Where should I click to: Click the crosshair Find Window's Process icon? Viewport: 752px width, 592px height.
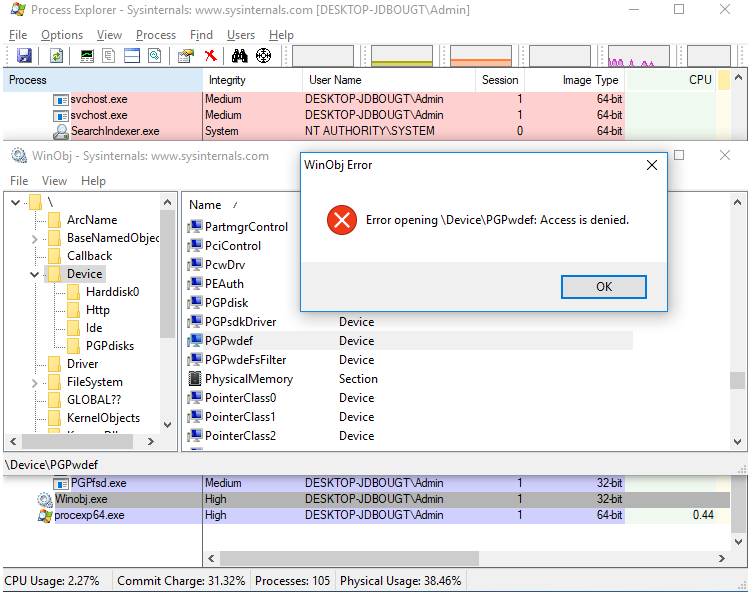(x=263, y=56)
